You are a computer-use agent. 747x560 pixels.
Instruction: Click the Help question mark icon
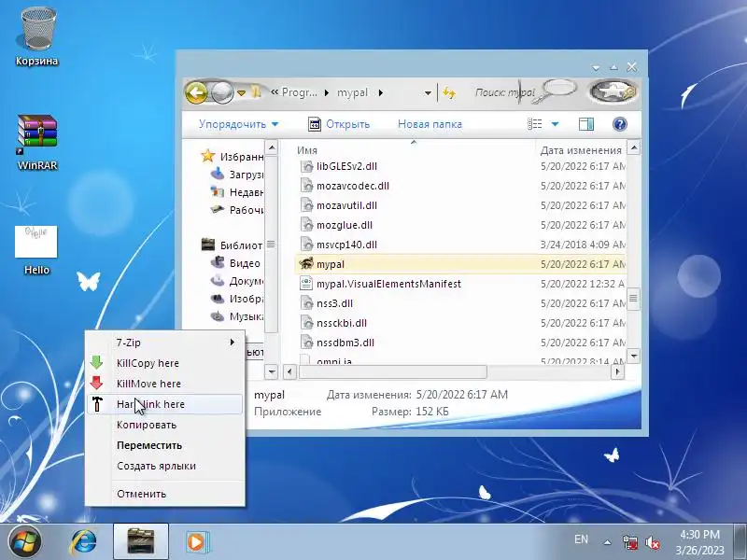click(619, 124)
